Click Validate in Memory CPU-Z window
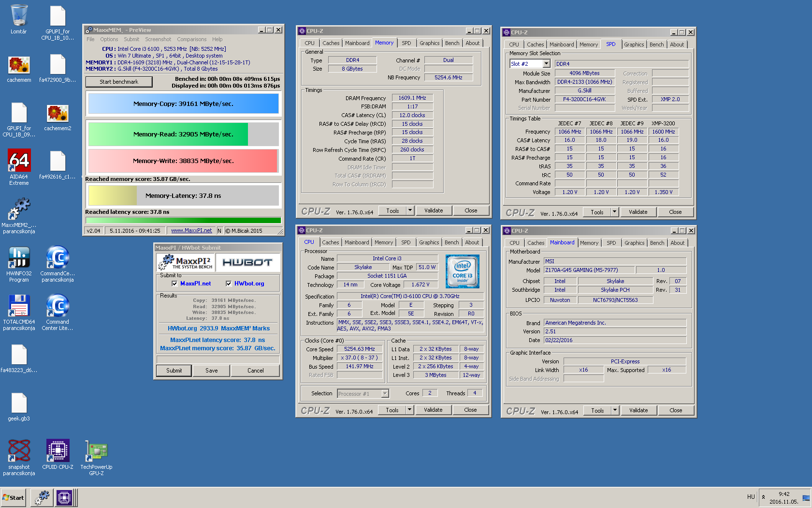Viewport: 812px width, 508px height. pos(434,210)
